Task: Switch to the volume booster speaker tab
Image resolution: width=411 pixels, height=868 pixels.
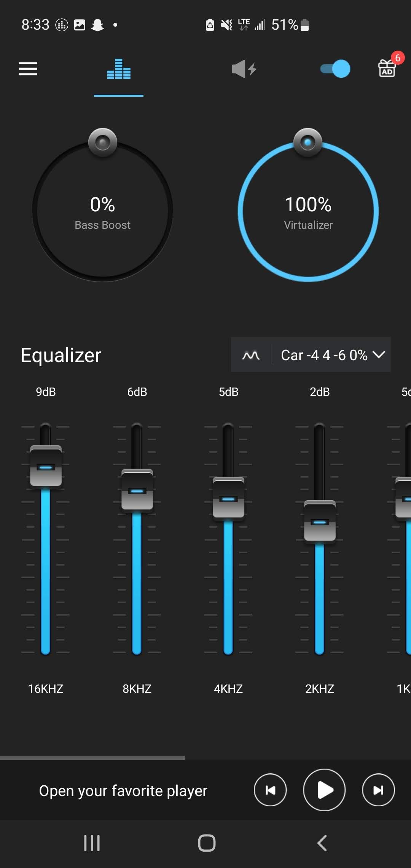Action: (244, 69)
